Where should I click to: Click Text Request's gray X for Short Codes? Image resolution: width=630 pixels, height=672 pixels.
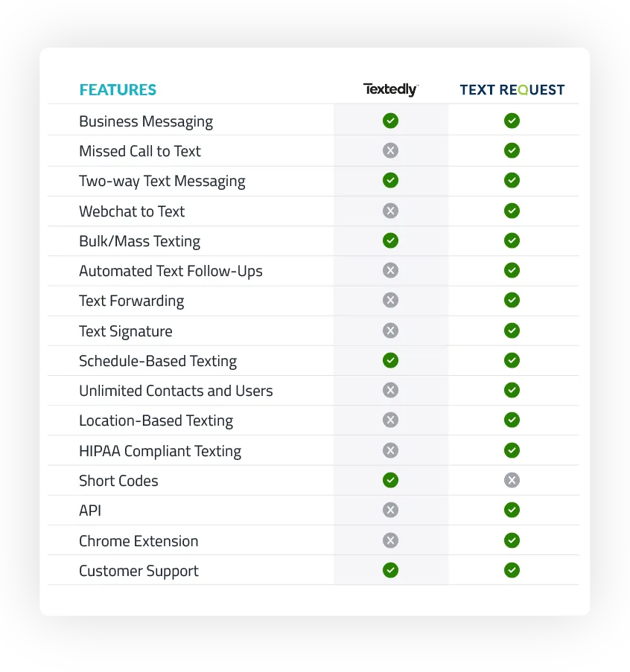coord(512,480)
